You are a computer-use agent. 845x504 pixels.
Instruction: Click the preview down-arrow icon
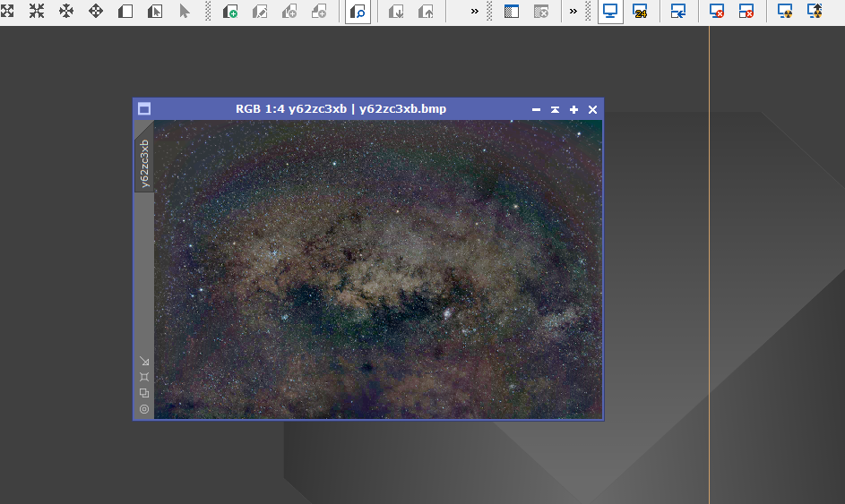point(396,11)
